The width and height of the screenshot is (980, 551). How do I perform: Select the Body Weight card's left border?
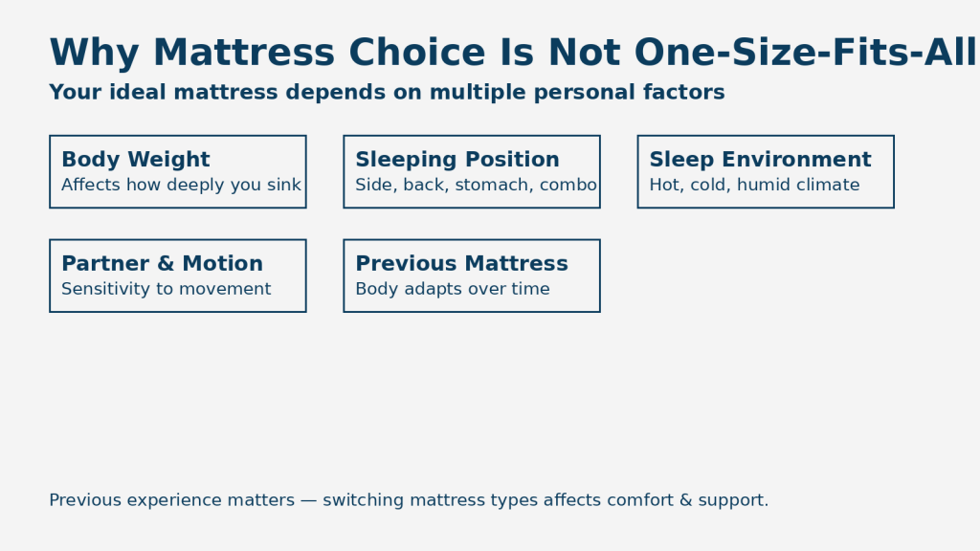click(50, 172)
